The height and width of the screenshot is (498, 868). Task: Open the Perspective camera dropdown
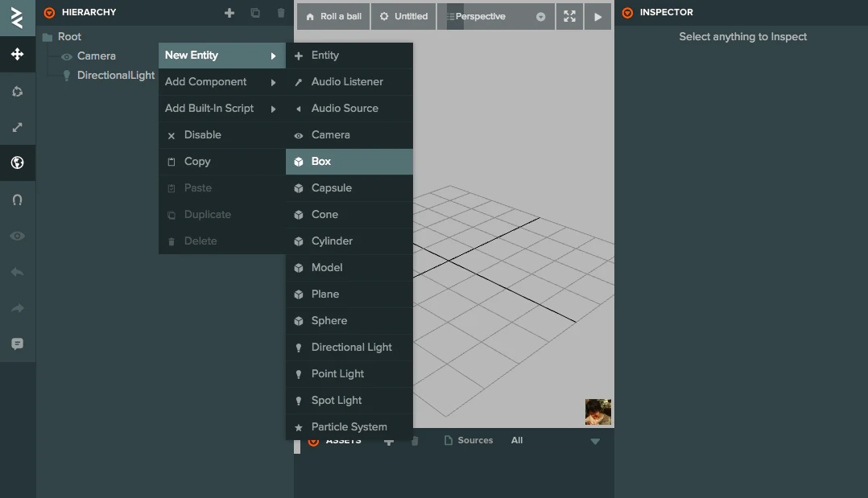[x=496, y=17]
